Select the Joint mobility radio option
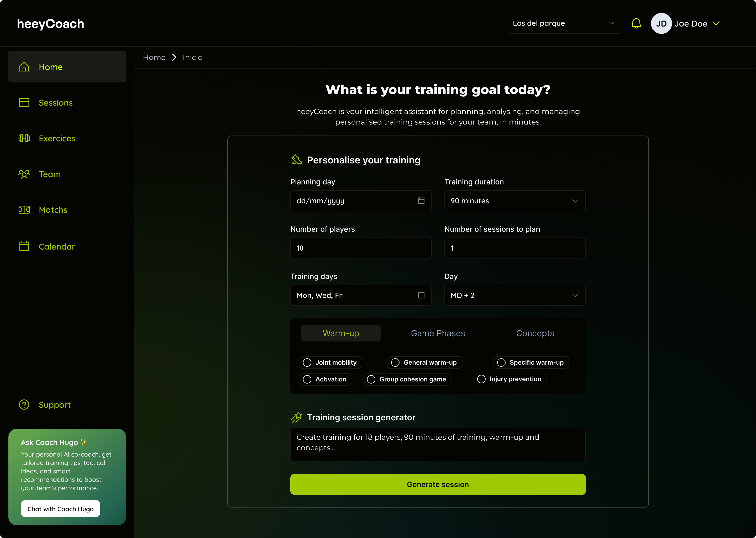 [x=307, y=363]
